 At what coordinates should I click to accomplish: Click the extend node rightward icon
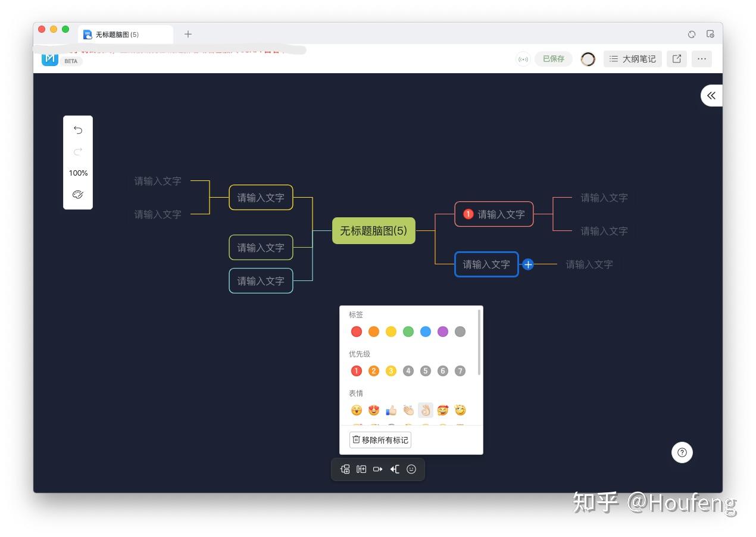(378, 469)
